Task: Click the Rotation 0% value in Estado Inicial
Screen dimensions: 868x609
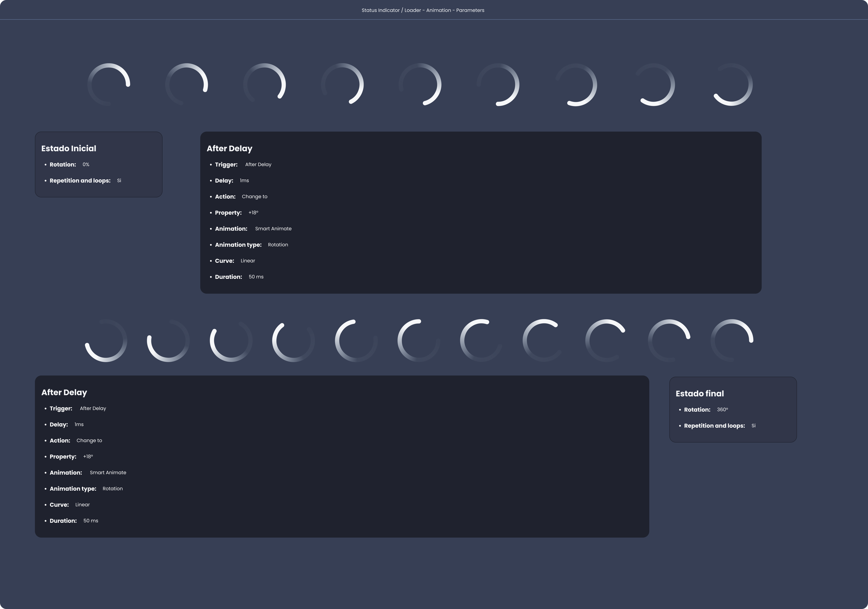Action: coord(86,164)
